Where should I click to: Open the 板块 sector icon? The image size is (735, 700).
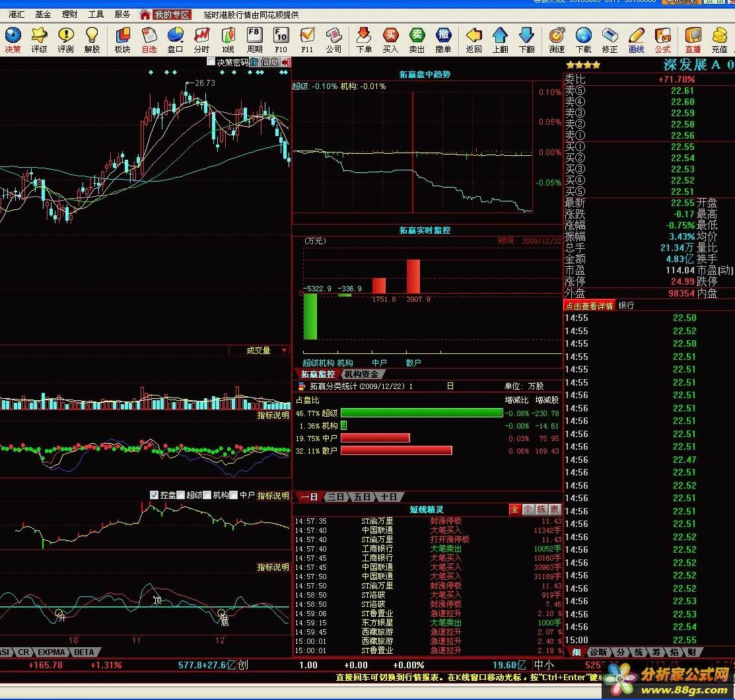point(123,40)
